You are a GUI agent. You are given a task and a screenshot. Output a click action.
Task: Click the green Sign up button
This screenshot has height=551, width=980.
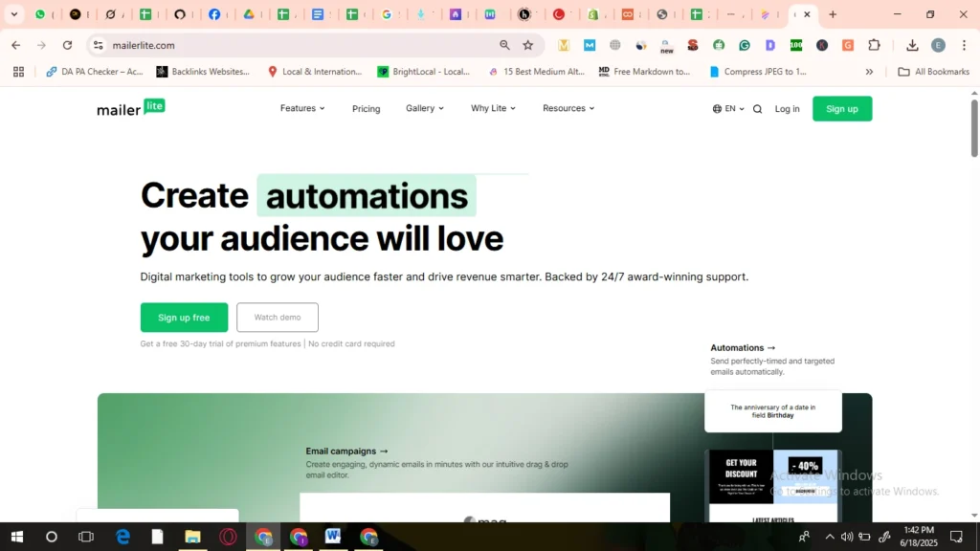[842, 109]
